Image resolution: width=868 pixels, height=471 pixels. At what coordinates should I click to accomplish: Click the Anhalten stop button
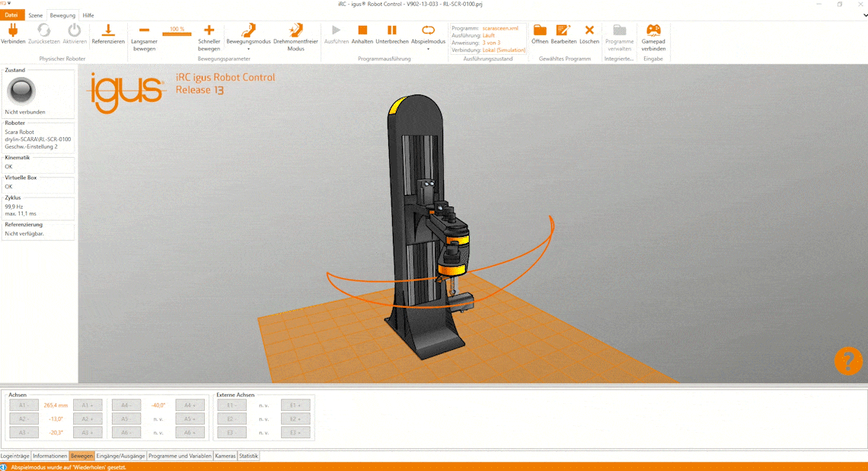click(x=362, y=30)
